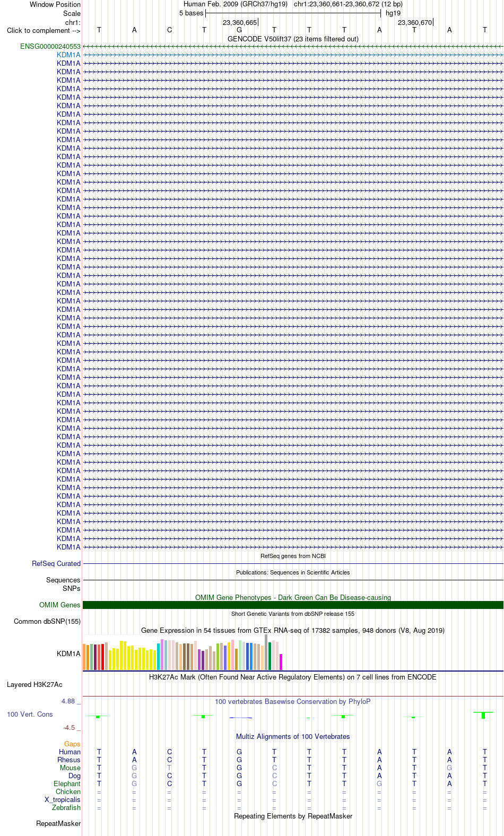The width and height of the screenshot is (504, 836).
Task: Click the 23,360,665 position marker
Action: click(240, 23)
